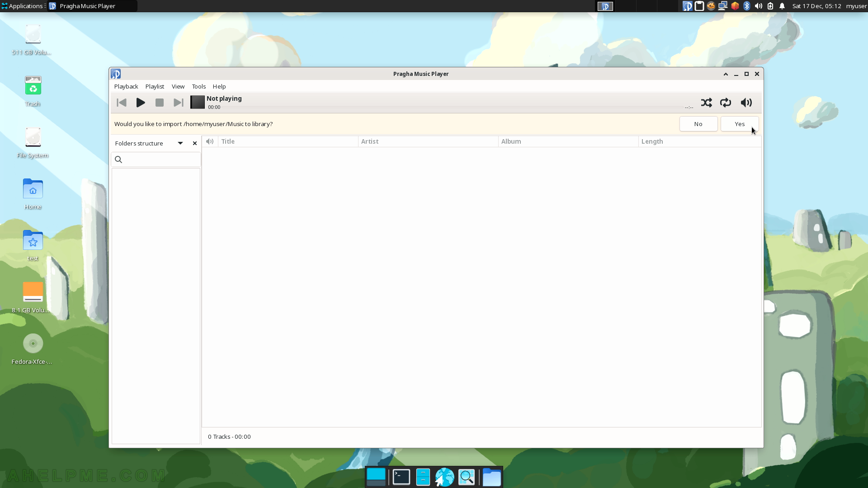The height and width of the screenshot is (488, 868).
Task: Open the Applications menu in top panel
Action: [22, 6]
